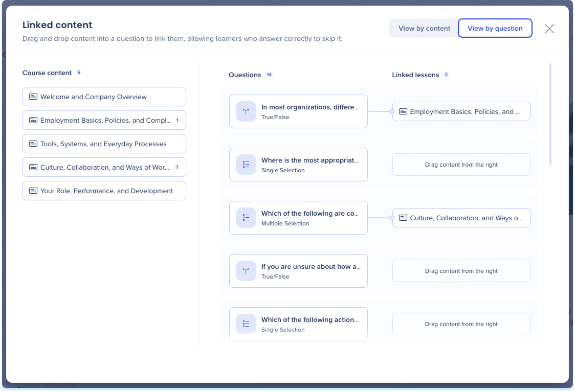The width and height of the screenshot is (575, 392).
Task: Switch to View by content tab
Action: 424,28
